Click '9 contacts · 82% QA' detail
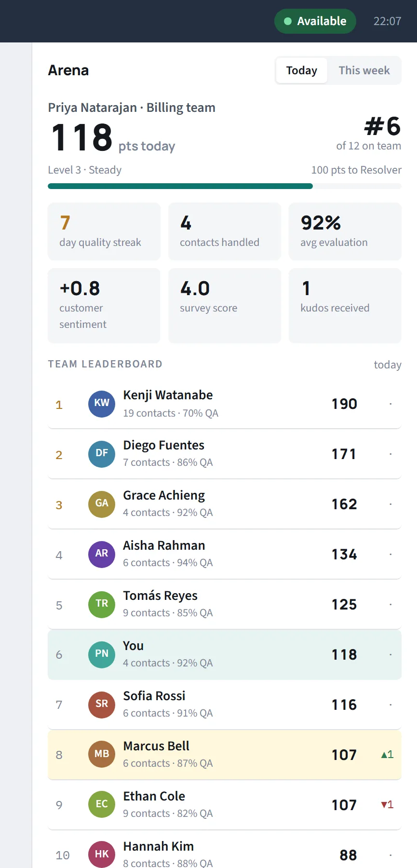This screenshot has width=417, height=868. pos(168,814)
